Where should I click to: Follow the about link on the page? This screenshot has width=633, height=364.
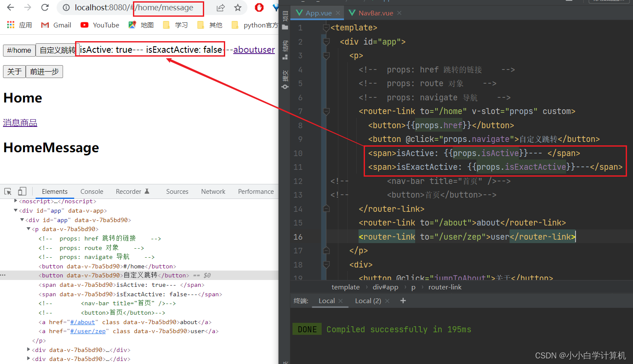[245, 50]
